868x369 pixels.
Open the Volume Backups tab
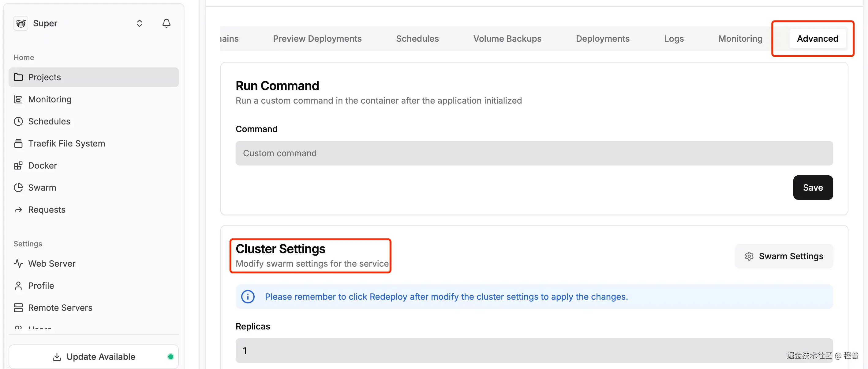[507, 39]
